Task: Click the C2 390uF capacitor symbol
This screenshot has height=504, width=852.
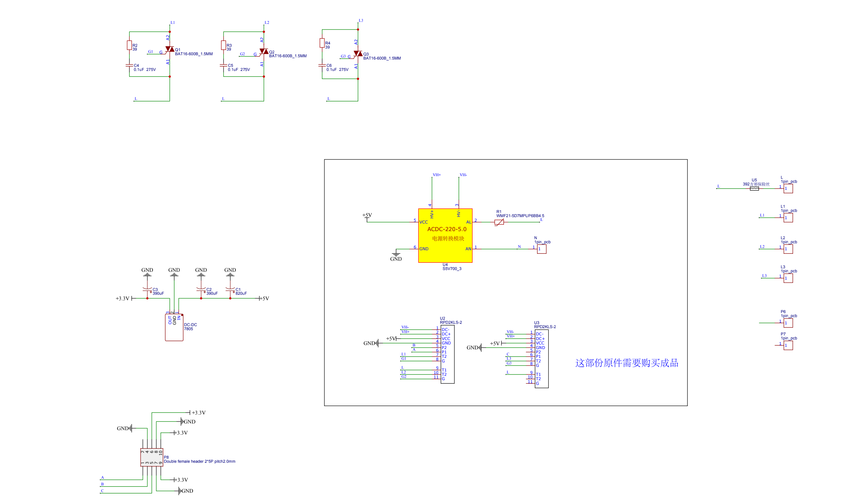Action: point(201,290)
